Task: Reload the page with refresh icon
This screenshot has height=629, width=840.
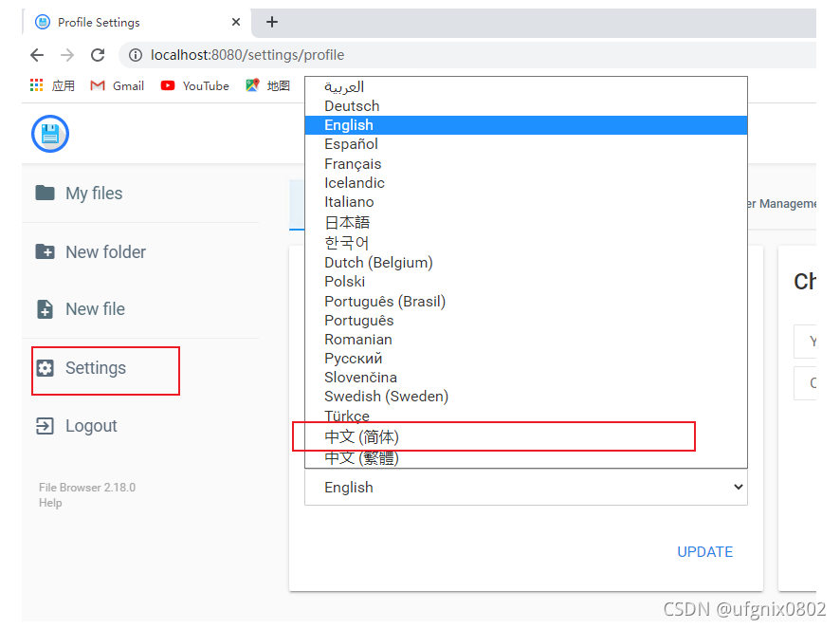Action: [x=98, y=55]
